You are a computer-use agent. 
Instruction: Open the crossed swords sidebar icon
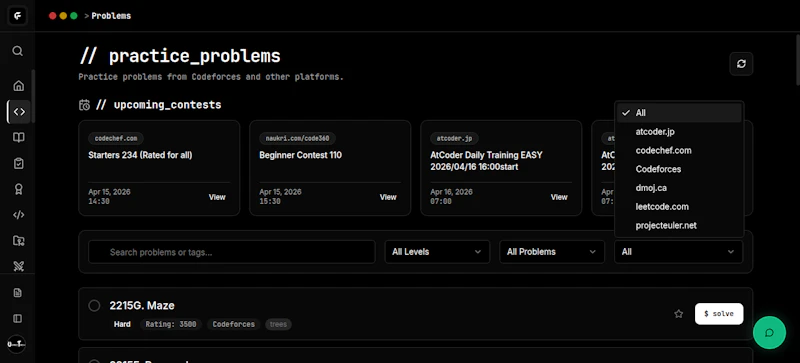pyautogui.click(x=18, y=266)
